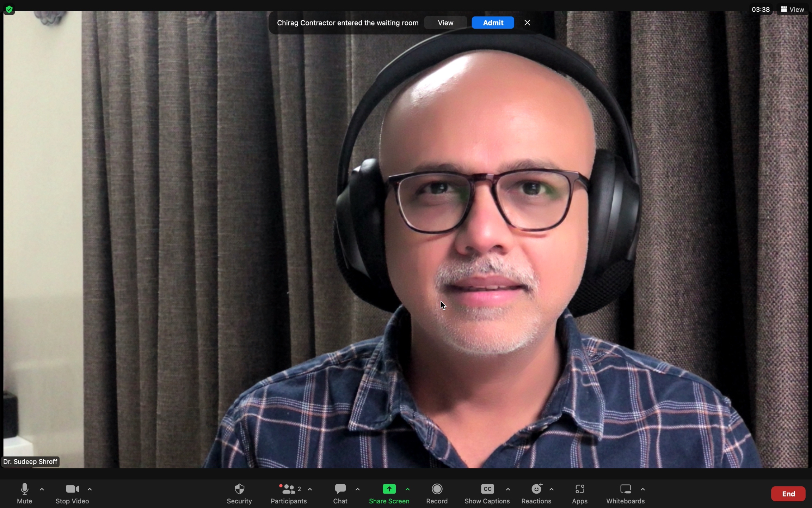This screenshot has width=812, height=508.
Task: Open the Participants panel
Action: click(289, 493)
